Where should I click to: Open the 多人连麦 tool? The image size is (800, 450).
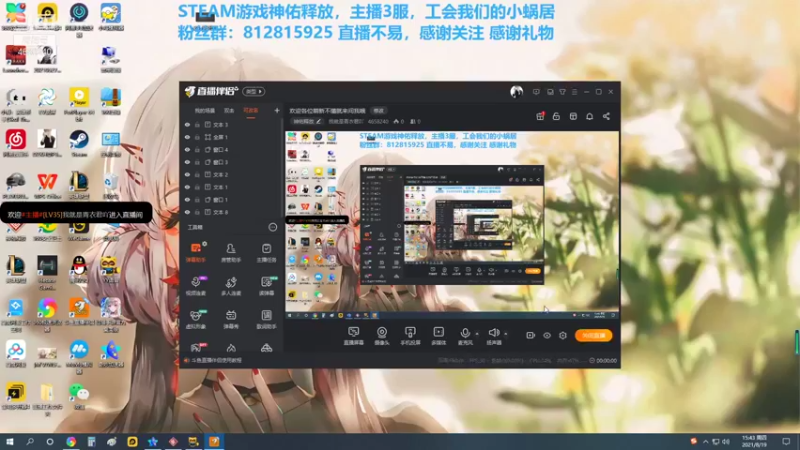231,286
